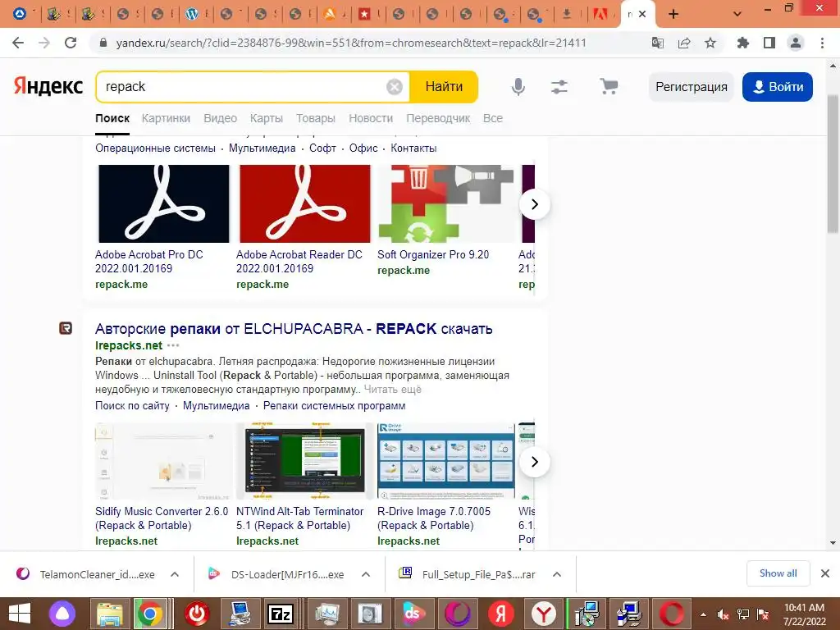840x630 pixels.
Task: Open Adobe Acrobat Reader DC thumbnail
Action: [x=305, y=203]
